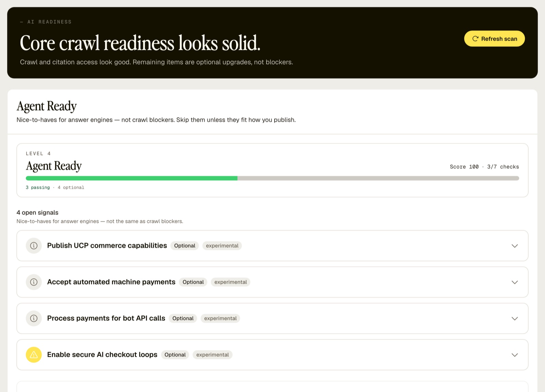545x392 pixels.
Task: Click the Score 100 · 3/7 checks text
Action: click(484, 167)
